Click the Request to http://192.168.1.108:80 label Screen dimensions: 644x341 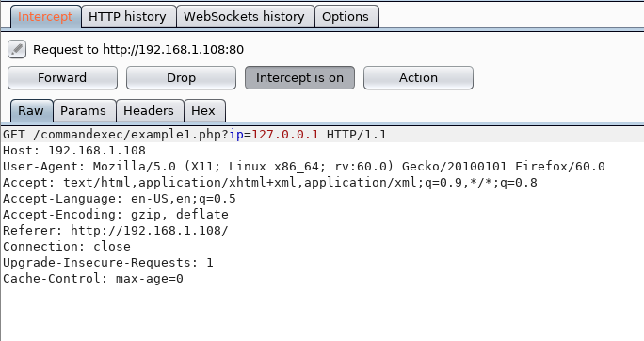[138, 50]
